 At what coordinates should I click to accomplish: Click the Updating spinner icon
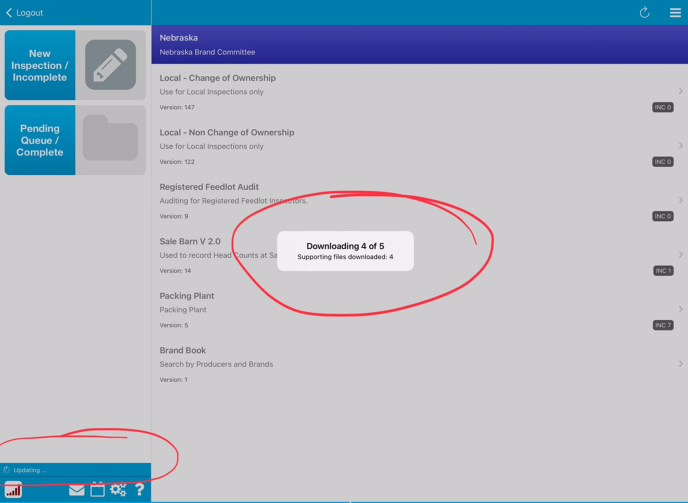(x=7, y=470)
